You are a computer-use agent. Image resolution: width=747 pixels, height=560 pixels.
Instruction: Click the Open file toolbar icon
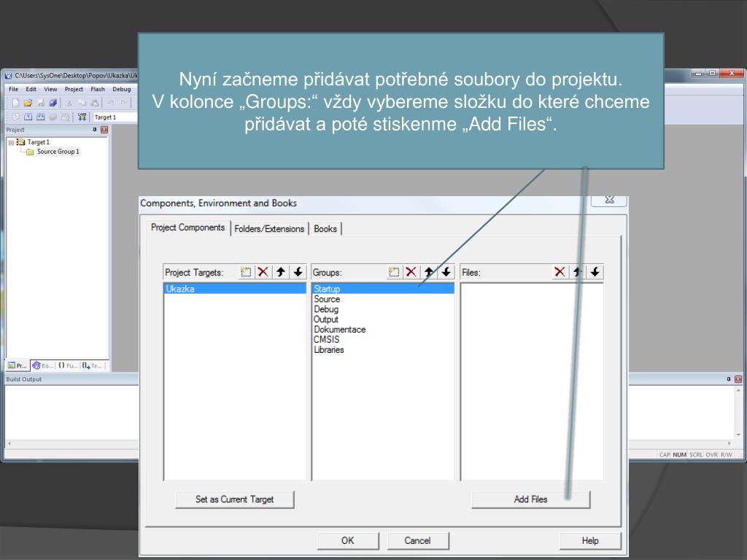coord(28,103)
